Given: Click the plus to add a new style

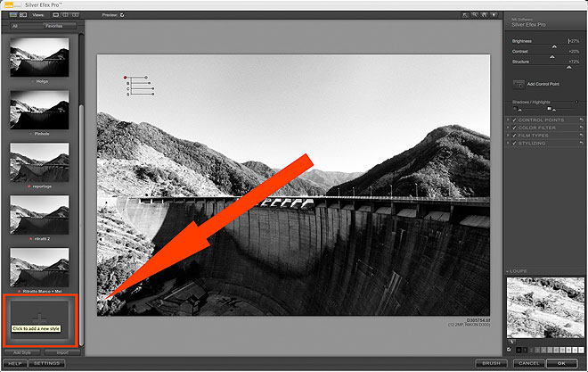Looking at the screenshot, I should click(39, 318).
